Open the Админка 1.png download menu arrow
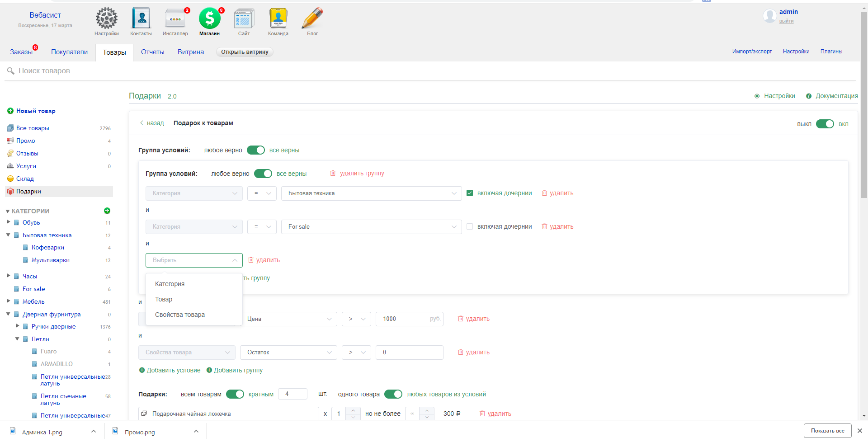Image resolution: width=868 pixels, height=442 pixels. pyautogui.click(x=94, y=432)
